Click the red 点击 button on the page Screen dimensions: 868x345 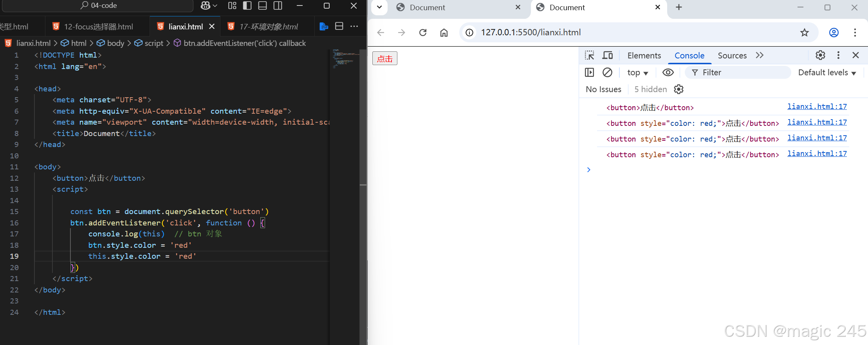point(385,58)
